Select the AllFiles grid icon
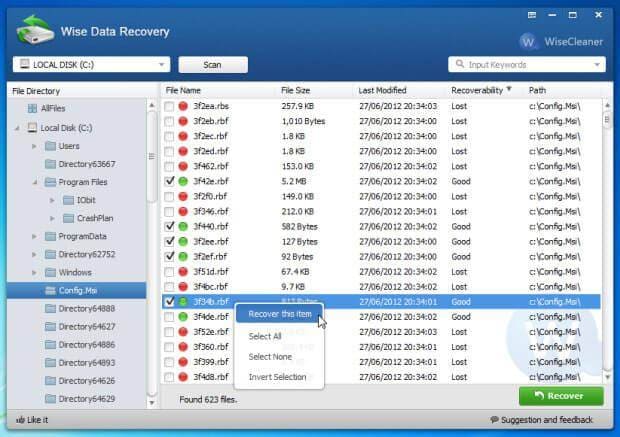This screenshot has width=620, height=437. tap(32, 108)
